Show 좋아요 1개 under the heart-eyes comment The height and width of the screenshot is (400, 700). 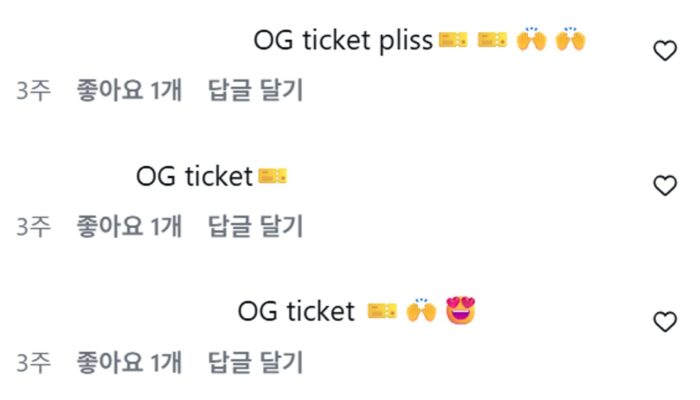(130, 362)
